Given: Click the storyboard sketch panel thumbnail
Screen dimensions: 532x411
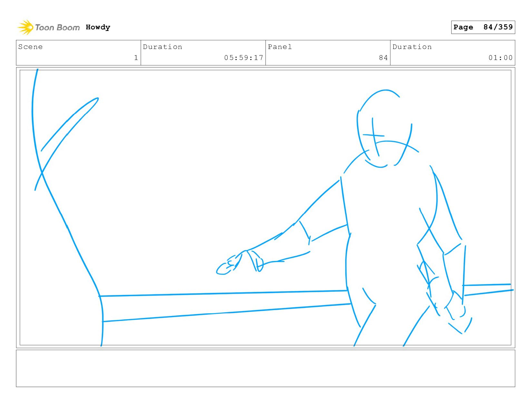Looking at the screenshot, I should pos(265,208).
